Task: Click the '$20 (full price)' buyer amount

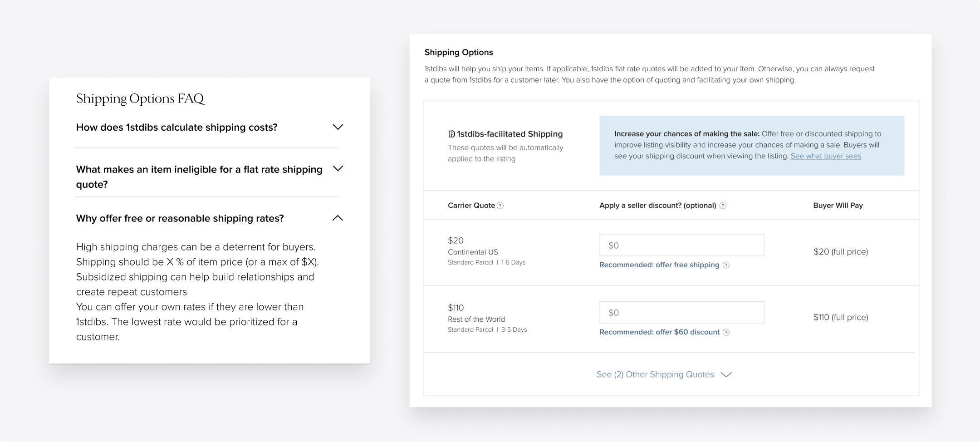Action: point(841,252)
